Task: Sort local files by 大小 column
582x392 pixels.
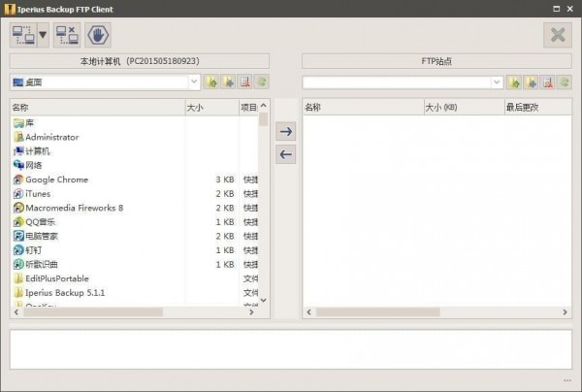Action: (210, 107)
